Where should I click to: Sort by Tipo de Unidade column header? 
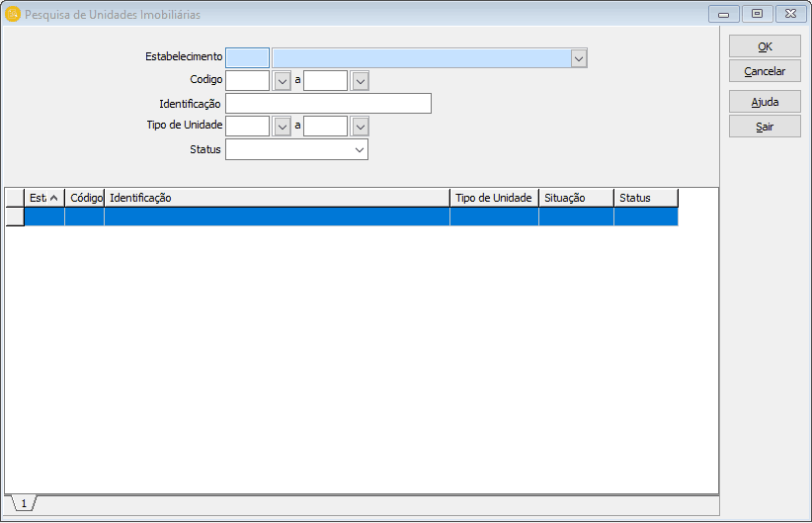coord(494,198)
